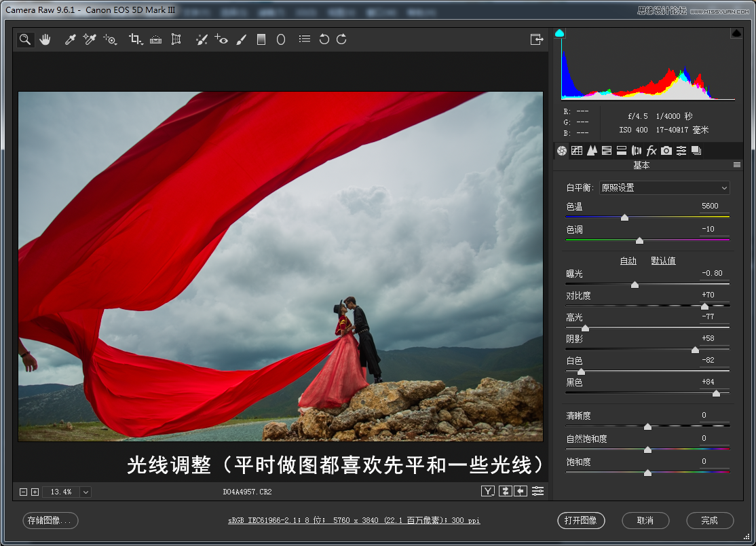Pick the White Balance eyedropper tool
Image resolution: width=756 pixels, height=546 pixels.
71,39
